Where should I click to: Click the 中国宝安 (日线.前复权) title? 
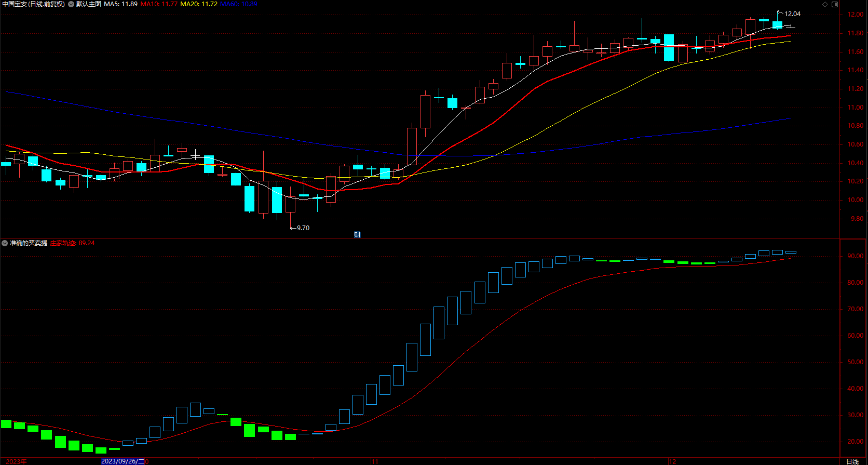[x=34, y=4]
